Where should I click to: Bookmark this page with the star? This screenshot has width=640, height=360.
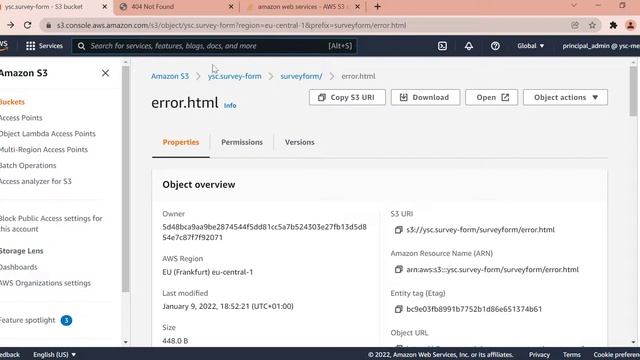click(592, 25)
